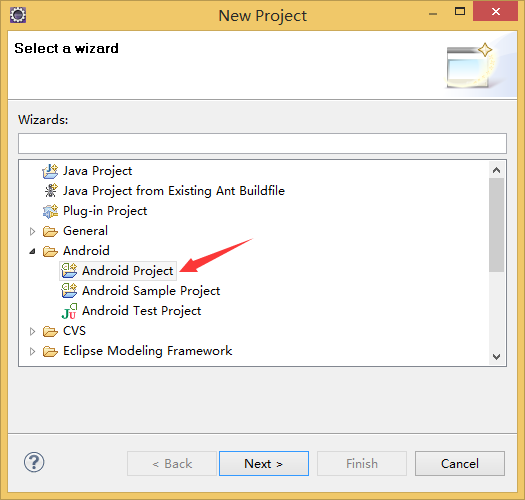525x500 pixels.
Task: Choose Java Project from Existing Ant Buildfile
Action: [x=174, y=191]
